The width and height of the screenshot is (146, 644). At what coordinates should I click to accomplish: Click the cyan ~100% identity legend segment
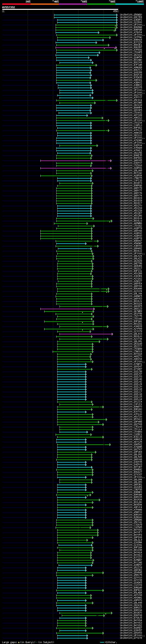tap(130, 4)
